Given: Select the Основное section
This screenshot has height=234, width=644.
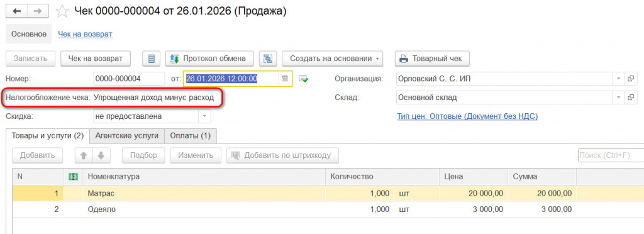Looking at the screenshot, I should (29, 34).
